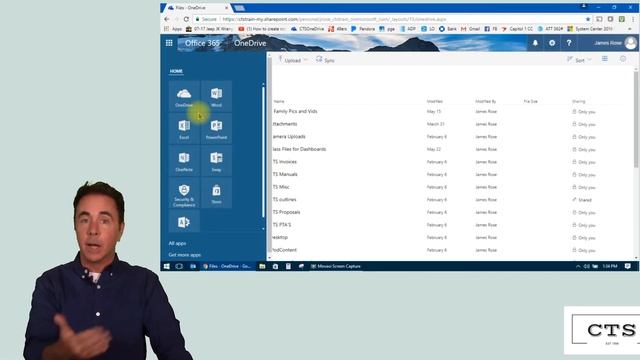Sort by the Modified column header
640x360 pixels.
pos(435,101)
